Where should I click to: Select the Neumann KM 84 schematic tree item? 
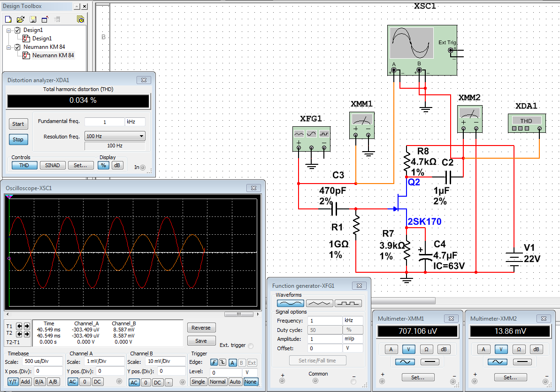53,55
